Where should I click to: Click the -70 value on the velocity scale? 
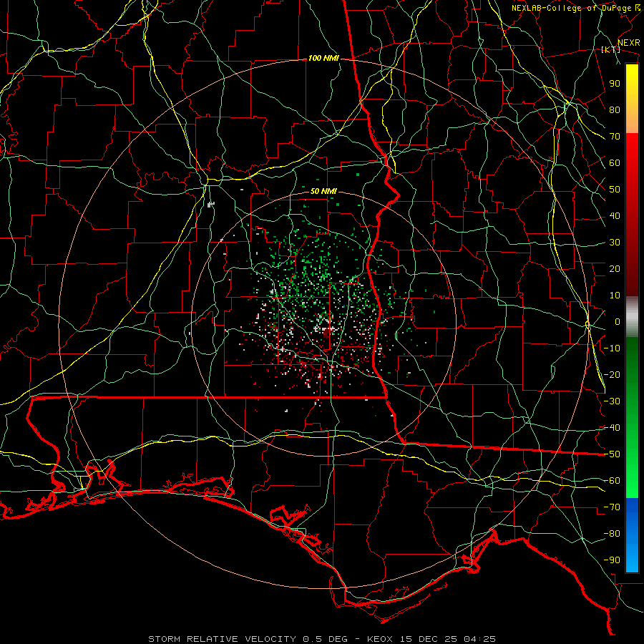[x=612, y=507]
